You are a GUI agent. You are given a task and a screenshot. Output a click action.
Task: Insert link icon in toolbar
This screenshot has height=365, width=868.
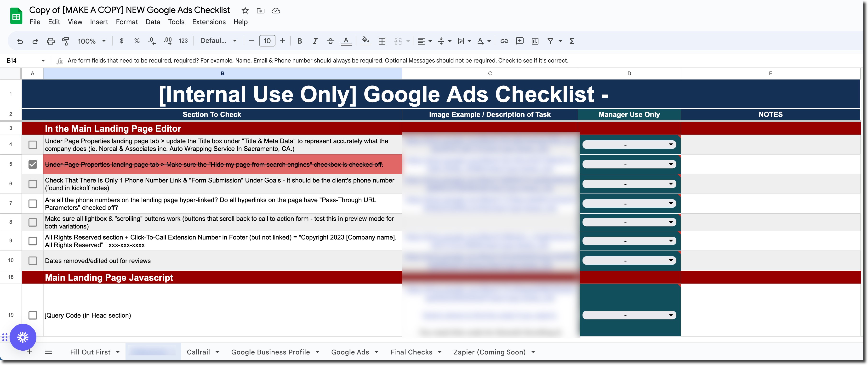(x=504, y=41)
